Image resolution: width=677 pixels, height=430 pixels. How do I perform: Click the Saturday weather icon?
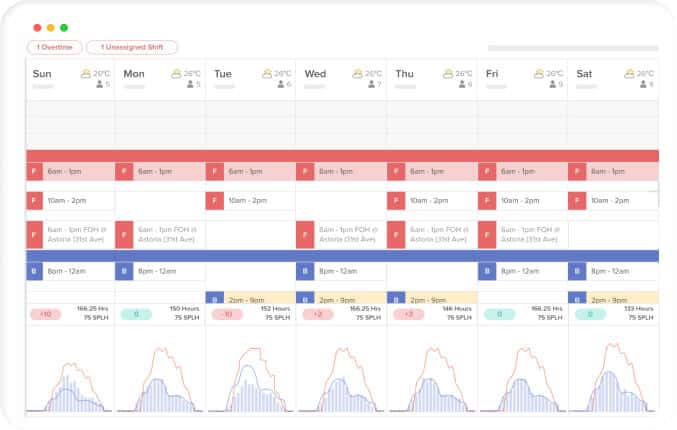coord(629,74)
